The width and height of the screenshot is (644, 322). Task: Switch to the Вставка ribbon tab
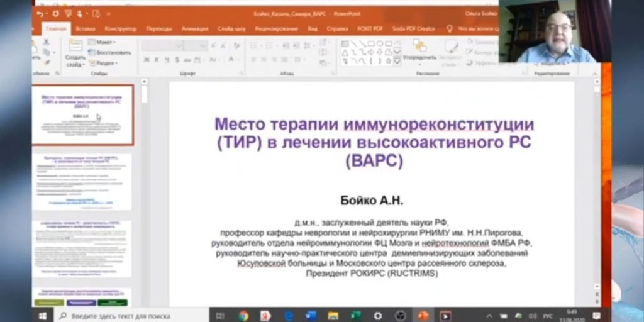[x=85, y=29]
